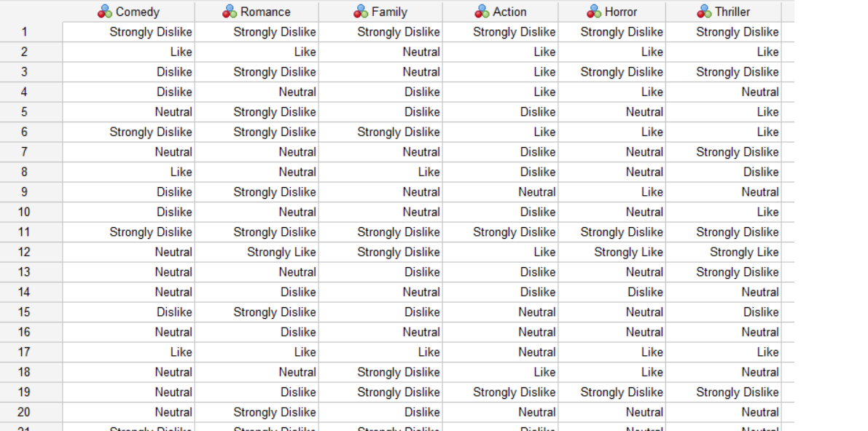868x431 pixels.
Task: Click the nominal icon beside Horror header
Action: click(x=594, y=12)
